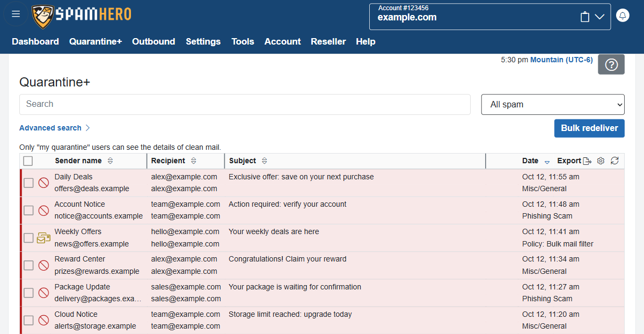The height and width of the screenshot is (334, 644).
Task: Click the clipboard icon in account box
Action: click(x=585, y=17)
